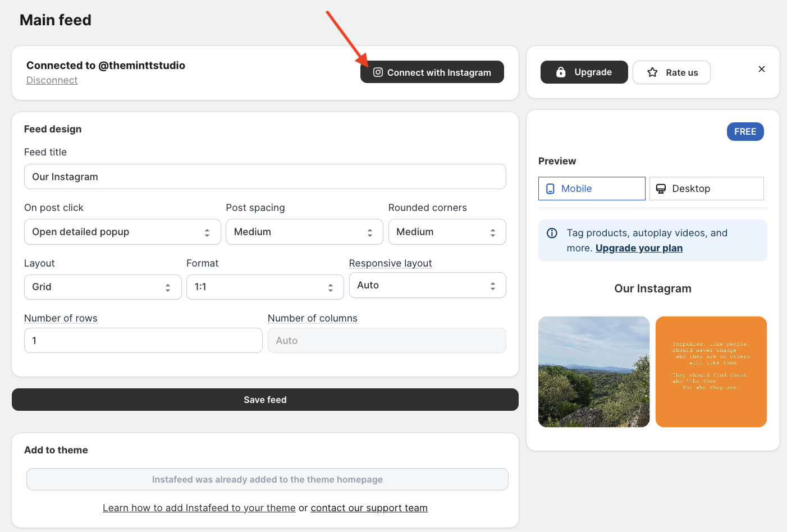Connect with Instagram button
Viewport: 787px width, 532px height.
[x=432, y=72]
